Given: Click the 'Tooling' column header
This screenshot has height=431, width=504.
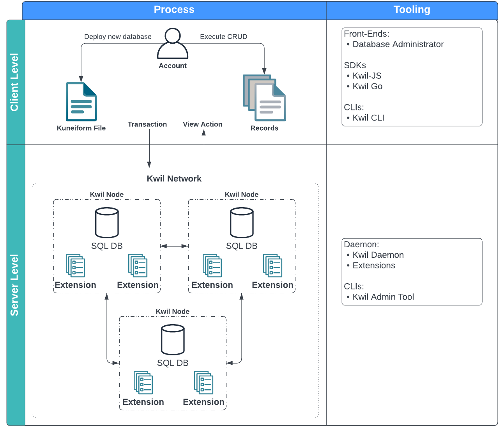Looking at the screenshot, I should (x=412, y=10).
